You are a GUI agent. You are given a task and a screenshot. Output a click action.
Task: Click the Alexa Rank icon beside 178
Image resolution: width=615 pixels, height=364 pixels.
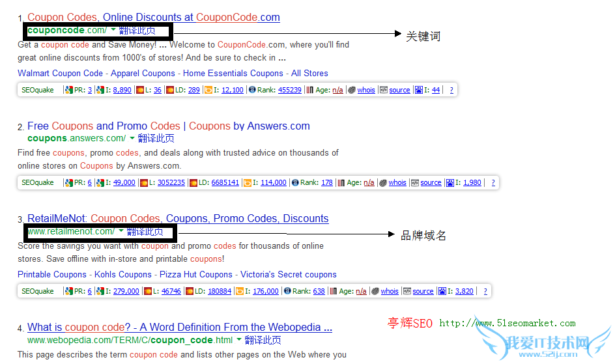[295, 182]
